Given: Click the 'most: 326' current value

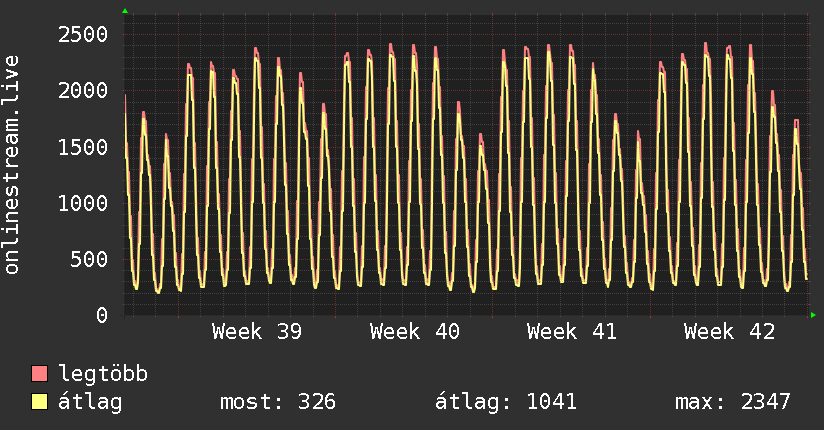Looking at the screenshot, I should pos(277,402).
